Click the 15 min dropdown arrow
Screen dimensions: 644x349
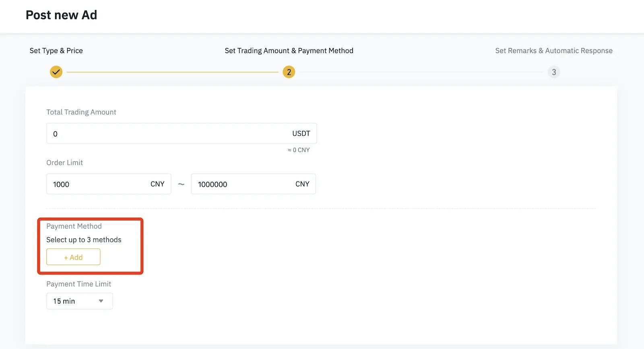tap(101, 301)
